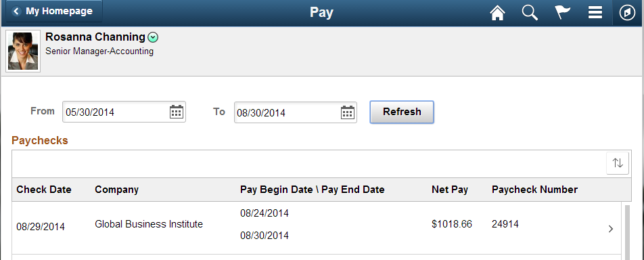The height and width of the screenshot is (260, 644).
Task: Click the Check Date column header
Action: tap(44, 190)
